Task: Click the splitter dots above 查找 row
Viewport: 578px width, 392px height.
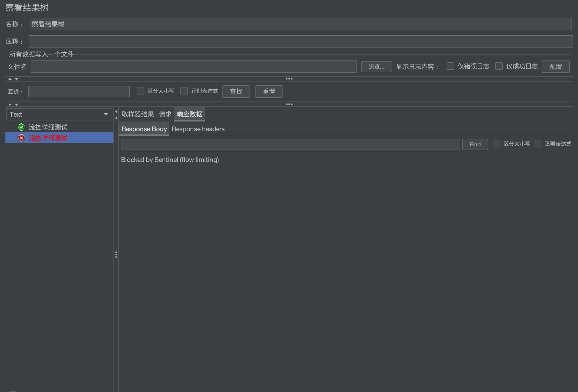Action: click(289, 79)
